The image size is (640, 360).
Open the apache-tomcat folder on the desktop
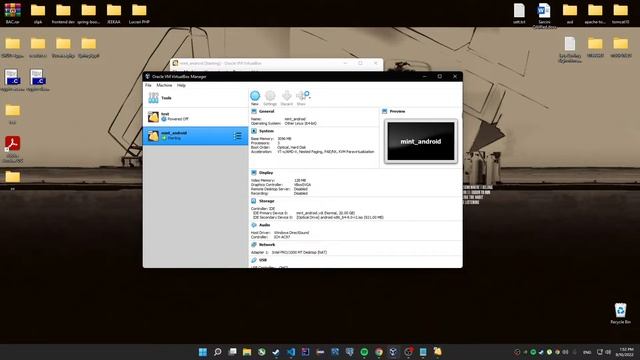[595, 13]
